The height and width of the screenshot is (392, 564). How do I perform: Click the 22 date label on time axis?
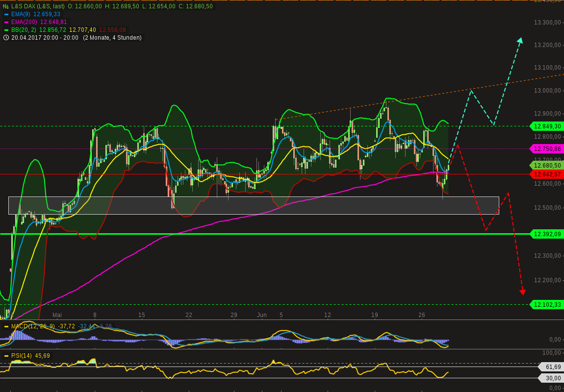click(x=188, y=315)
